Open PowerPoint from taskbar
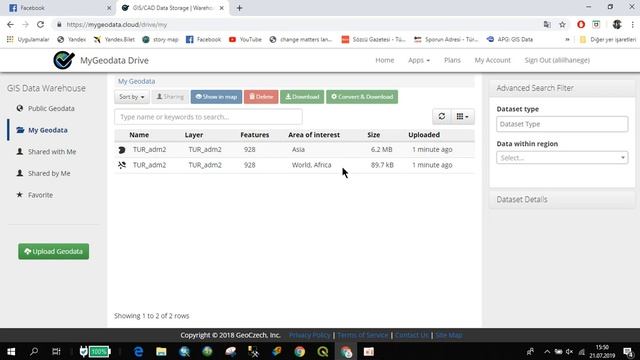Viewport: 640px width, 360px height. point(369,351)
